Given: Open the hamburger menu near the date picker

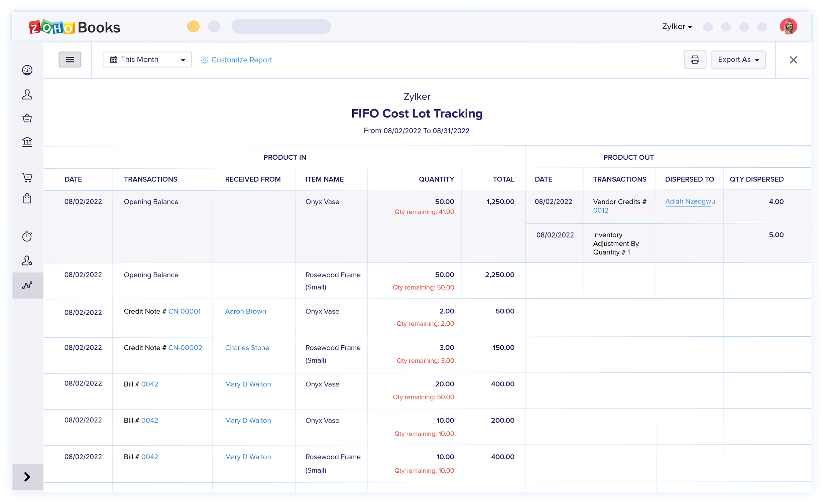Looking at the screenshot, I should point(70,59).
